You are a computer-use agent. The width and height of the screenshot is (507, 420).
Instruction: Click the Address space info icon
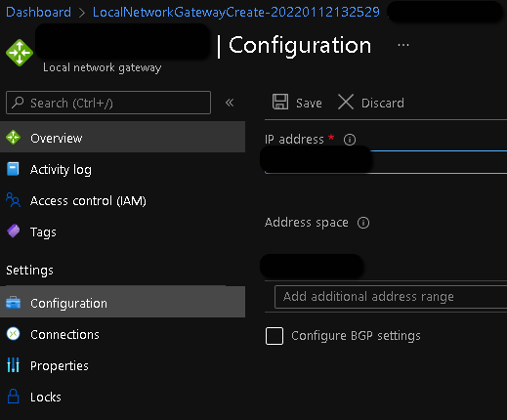pos(363,223)
